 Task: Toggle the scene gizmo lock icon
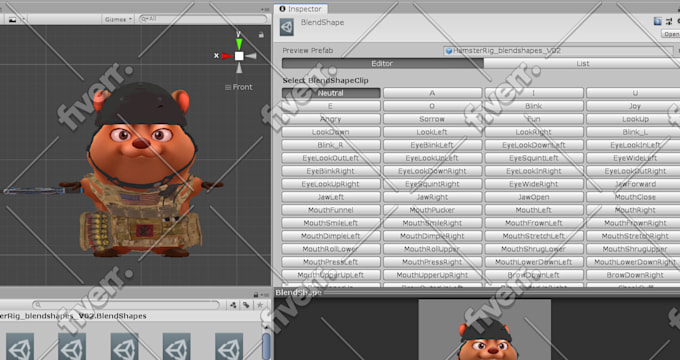[261, 35]
